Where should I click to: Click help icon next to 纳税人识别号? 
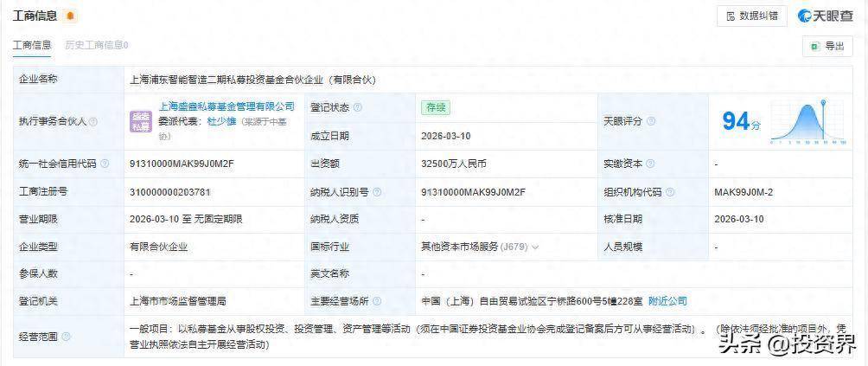(x=376, y=192)
